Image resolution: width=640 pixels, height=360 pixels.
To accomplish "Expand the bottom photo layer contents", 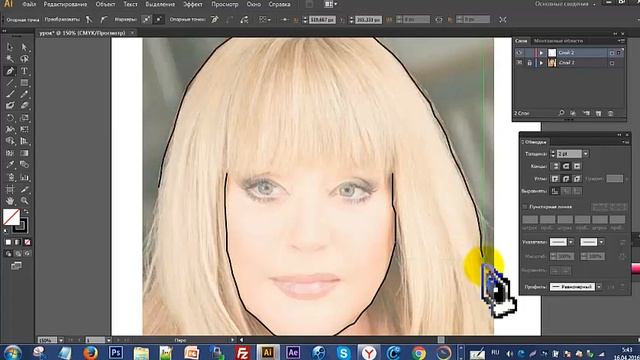I will 541,63.
